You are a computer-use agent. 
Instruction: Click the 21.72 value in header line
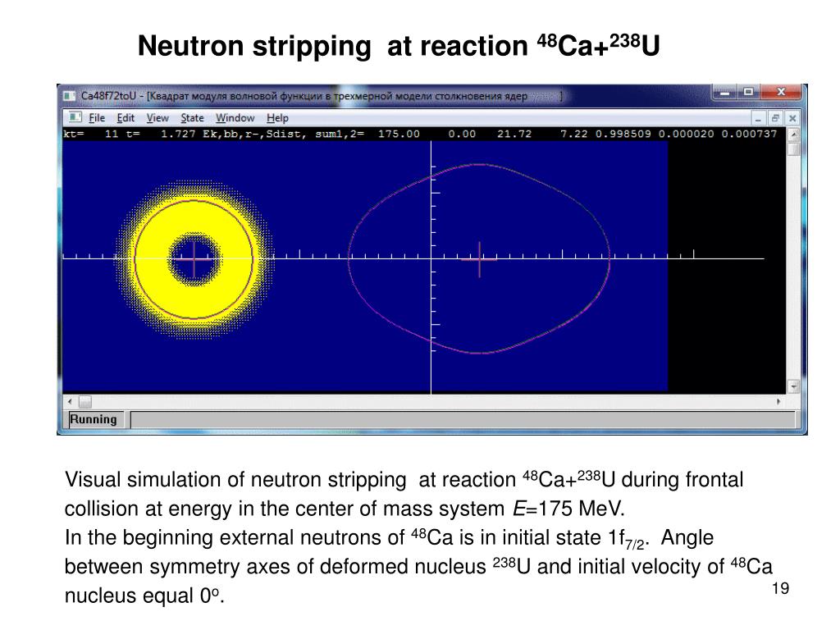click(514, 134)
